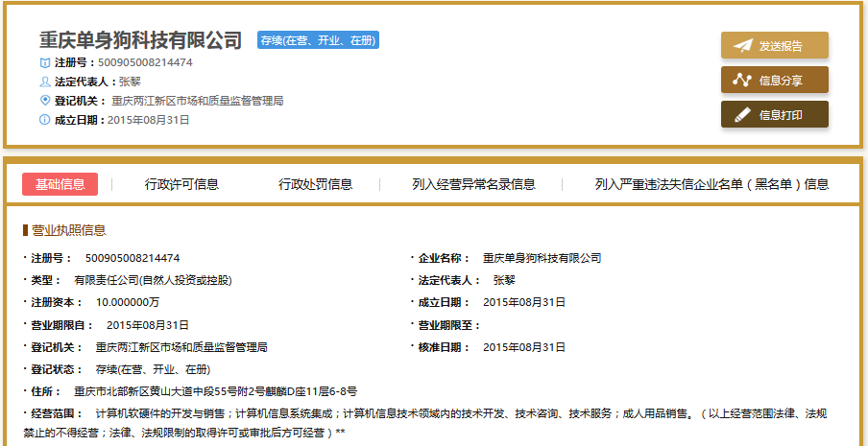Image resolution: width=868 pixels, height=446 pixels.
Task: Click the 住所 address text in license details
Action: [x=215, y=391]
